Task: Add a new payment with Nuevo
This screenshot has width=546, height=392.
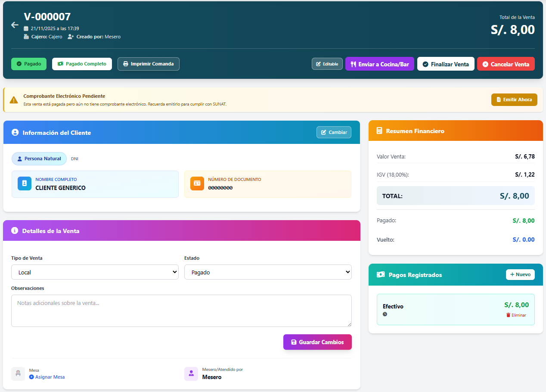Action: click(520, 274)
